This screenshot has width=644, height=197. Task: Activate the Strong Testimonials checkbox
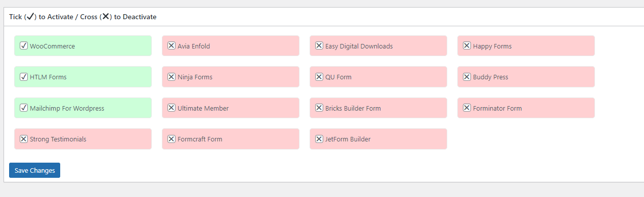[23, 138]
